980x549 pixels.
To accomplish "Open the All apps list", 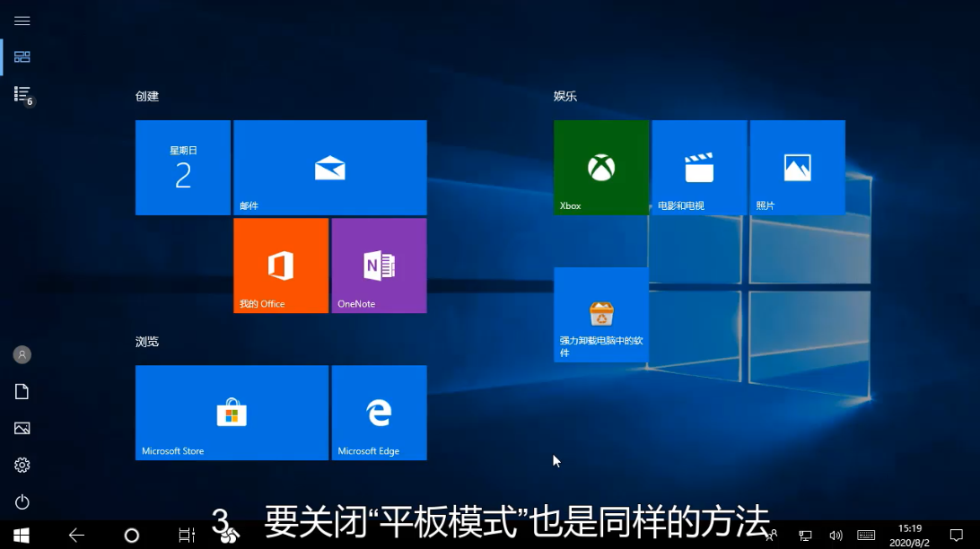I will [22, 94].
